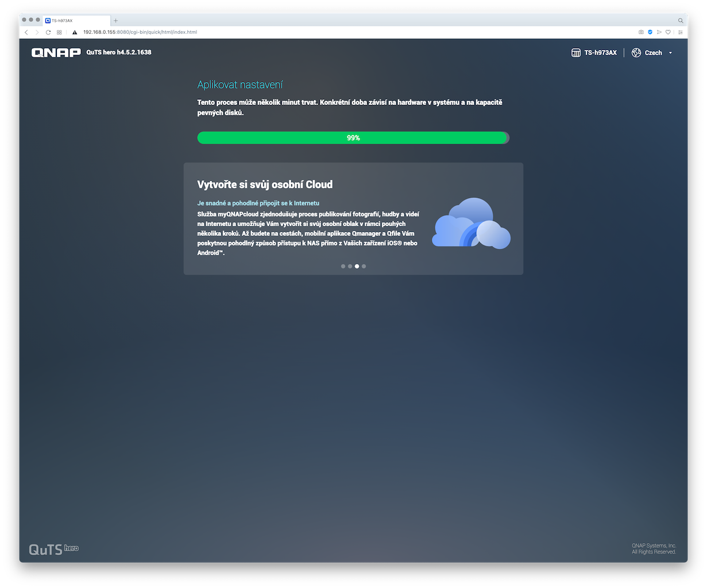The image size is (707, 588).
Task: Click the globe language icon
Action: tap(636, 53)
